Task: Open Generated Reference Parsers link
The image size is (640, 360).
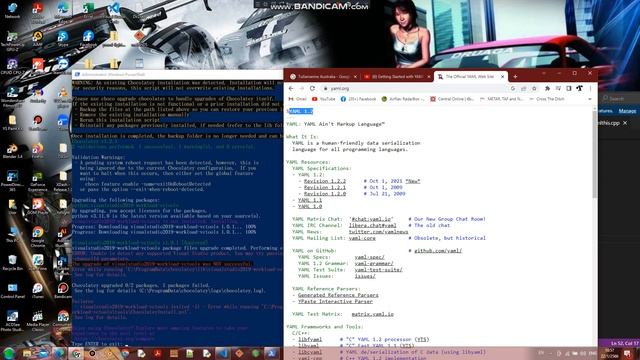Action: (x=338, y=295)
